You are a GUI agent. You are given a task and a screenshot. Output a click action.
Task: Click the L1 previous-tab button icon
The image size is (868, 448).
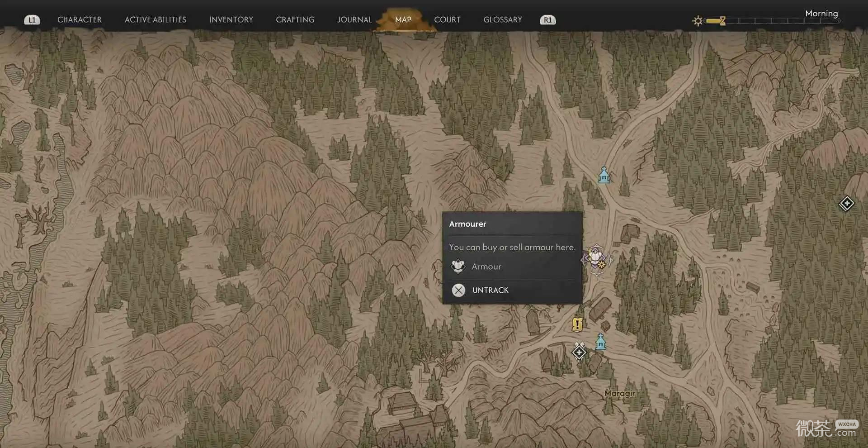pyautogui.click(x=32, y=20)
